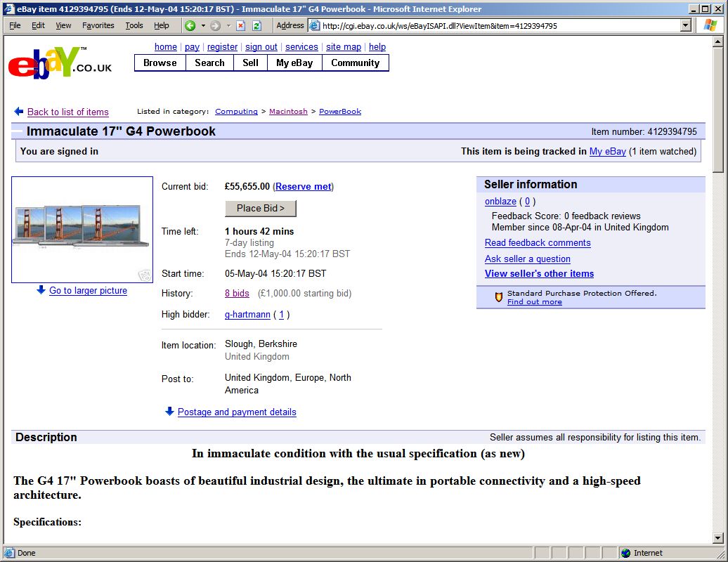Screen dimensions: 728x562
Task: Click the browser Back arrow button
Action: click(x=190, y=25)
